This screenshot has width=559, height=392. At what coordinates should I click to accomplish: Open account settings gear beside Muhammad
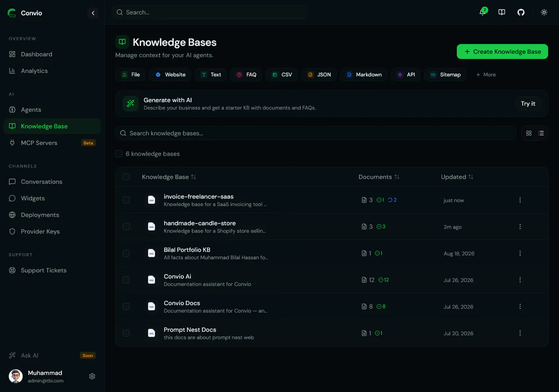(92, 376)
